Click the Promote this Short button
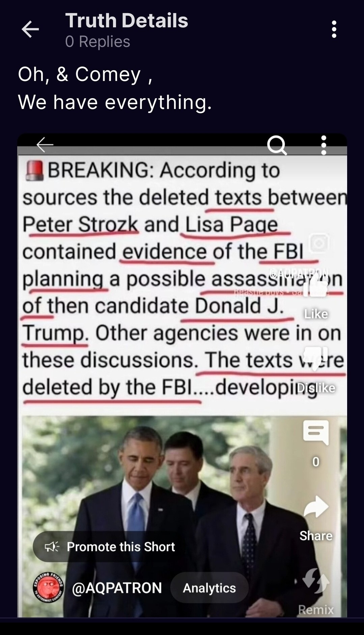The height and width of the screenshot is (635, 364). tap(110, 547)
